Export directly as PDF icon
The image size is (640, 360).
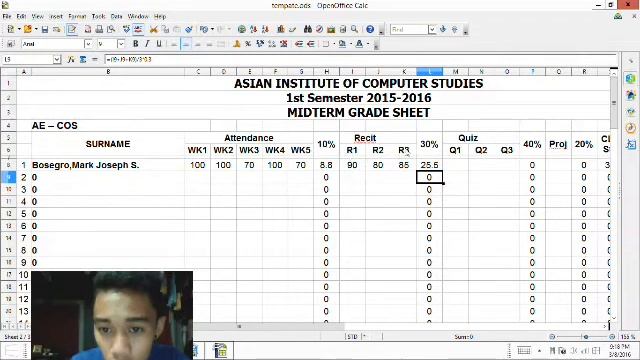pyautogui.click(x=88, y=29)
